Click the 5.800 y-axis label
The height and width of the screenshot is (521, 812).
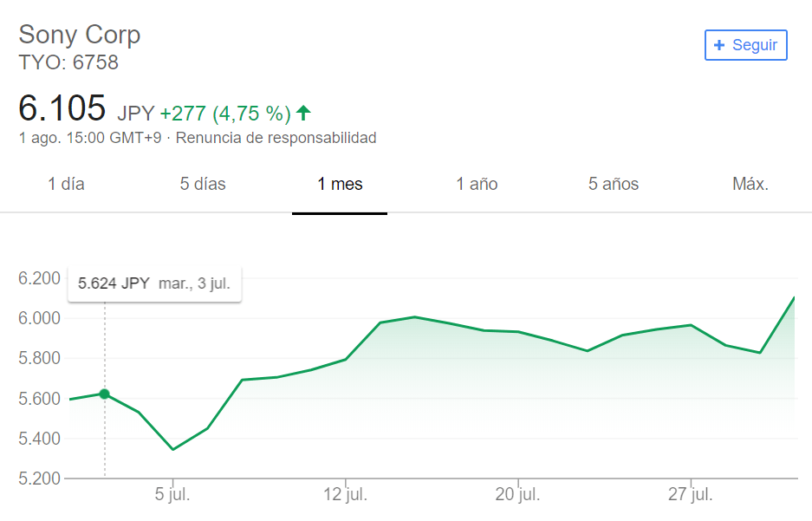39,358
